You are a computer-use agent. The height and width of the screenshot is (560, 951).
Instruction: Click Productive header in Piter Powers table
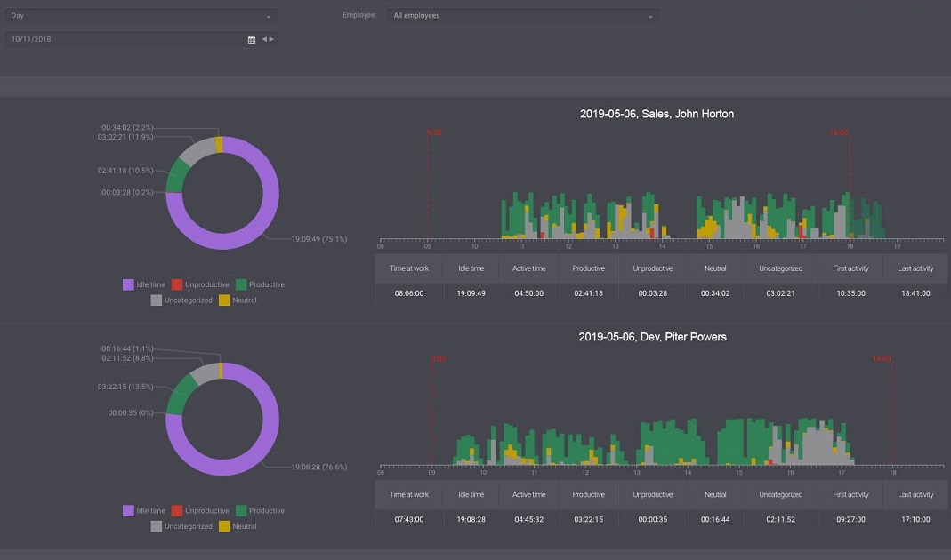click(x=588, y=494)
